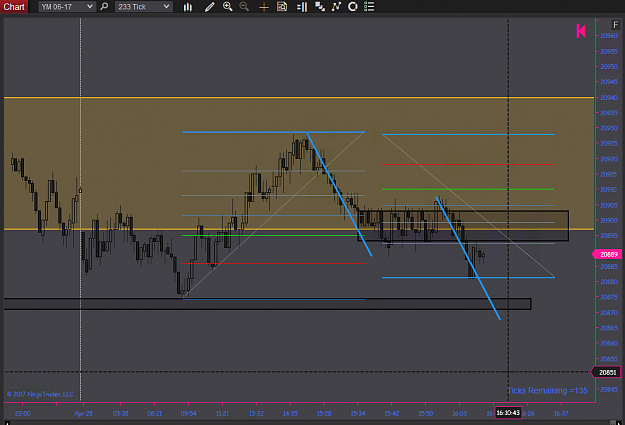Click the 20870 price axis label
The image size is (625, 425).
tap(609, 313)
